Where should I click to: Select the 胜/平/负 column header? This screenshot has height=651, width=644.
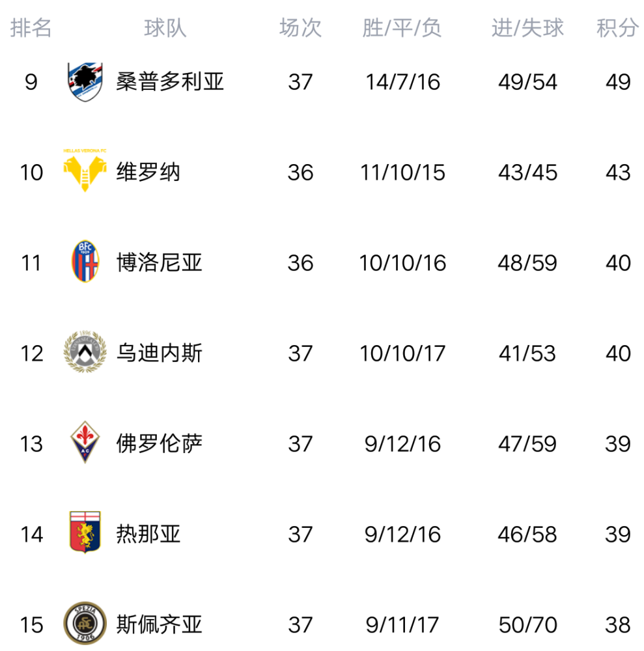[x=402, y=28]
